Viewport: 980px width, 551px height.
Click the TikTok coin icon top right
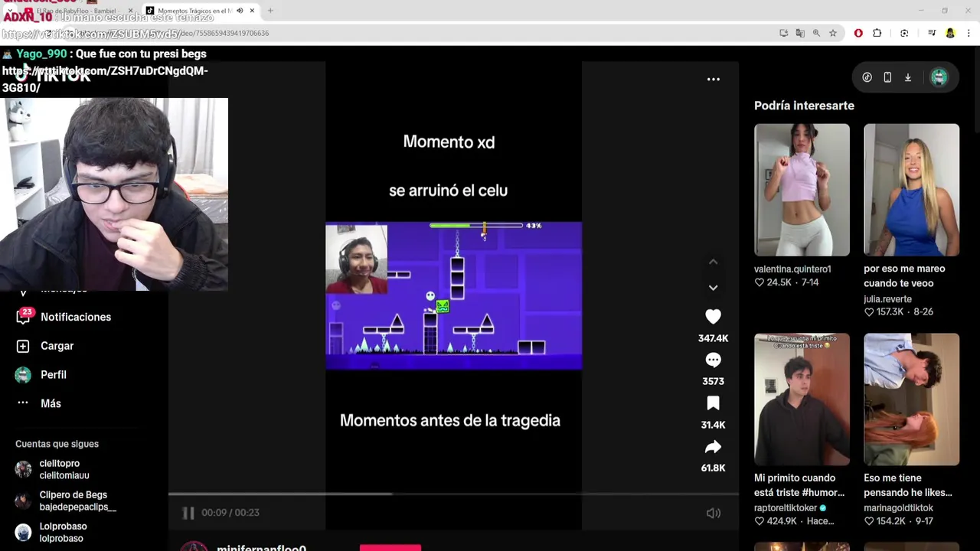[867, 77]
